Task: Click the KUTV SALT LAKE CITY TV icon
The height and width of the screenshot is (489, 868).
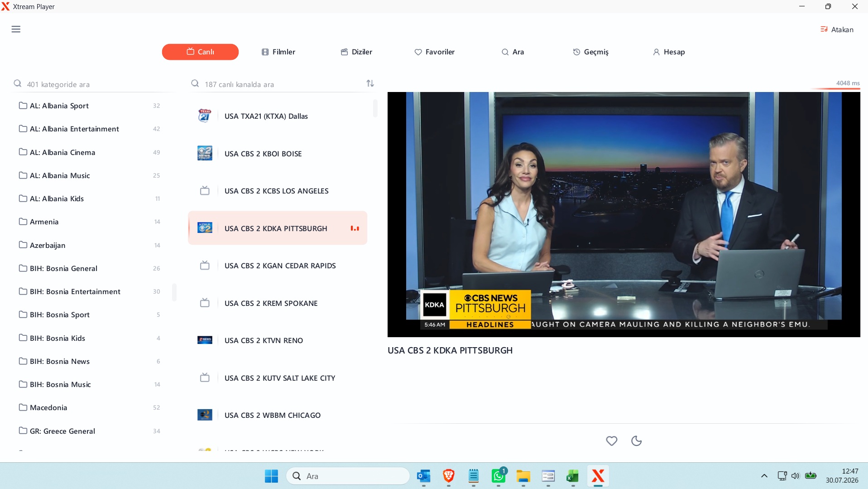Action: pyautogui.click(x=205, y=378)
